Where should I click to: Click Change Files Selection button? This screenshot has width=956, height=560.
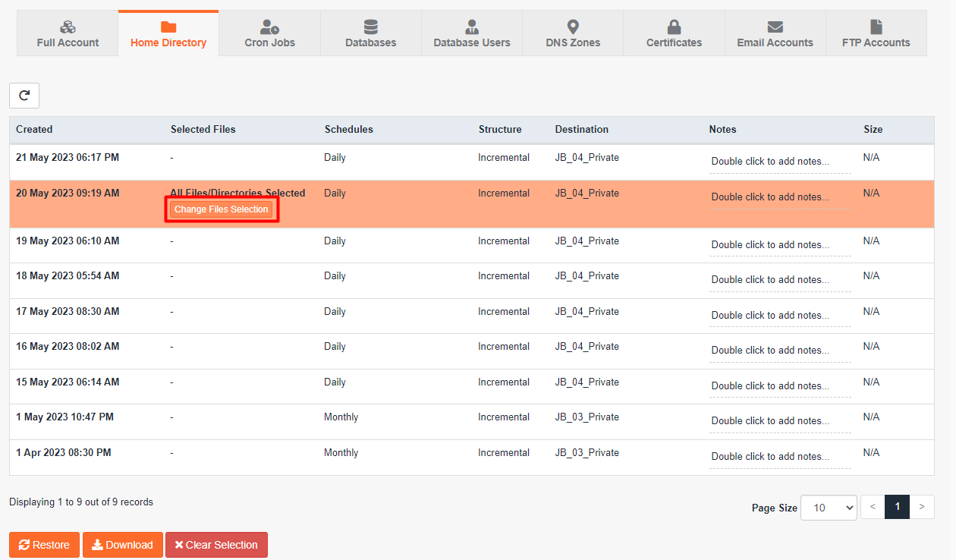pos(222,209)
